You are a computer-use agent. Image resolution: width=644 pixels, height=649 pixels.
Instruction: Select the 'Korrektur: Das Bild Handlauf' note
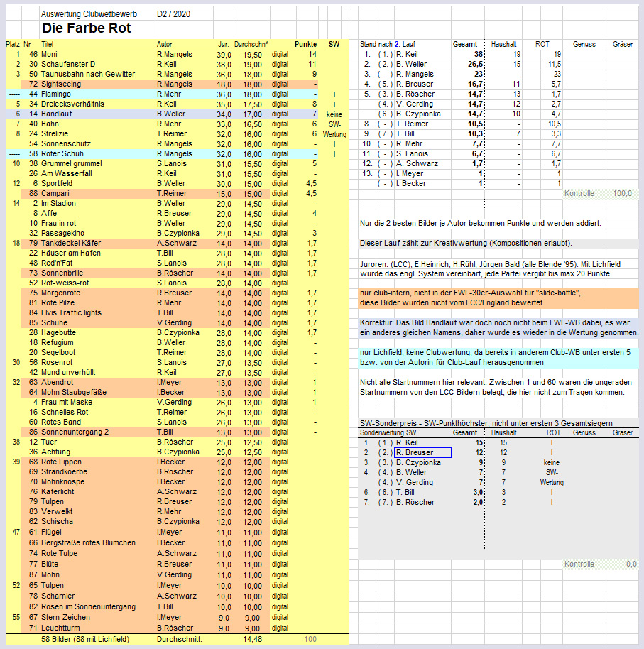pos(498,328)
